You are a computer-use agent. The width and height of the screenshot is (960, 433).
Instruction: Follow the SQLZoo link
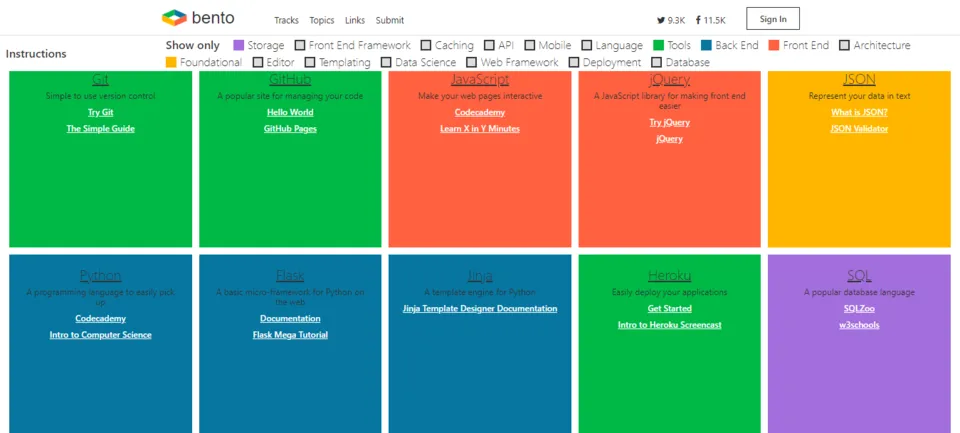pyautogui.click(x=860, y=309)
